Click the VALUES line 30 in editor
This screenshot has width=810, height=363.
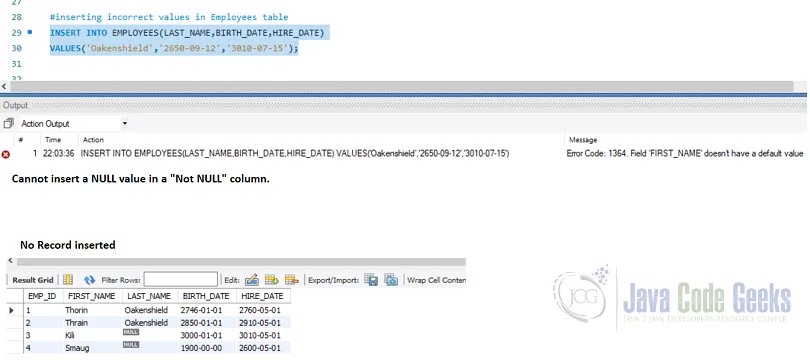(174, 48)
